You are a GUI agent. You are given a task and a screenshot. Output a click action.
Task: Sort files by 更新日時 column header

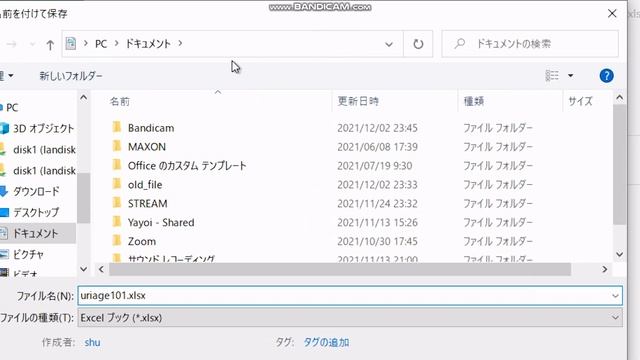tap(358, 101)
